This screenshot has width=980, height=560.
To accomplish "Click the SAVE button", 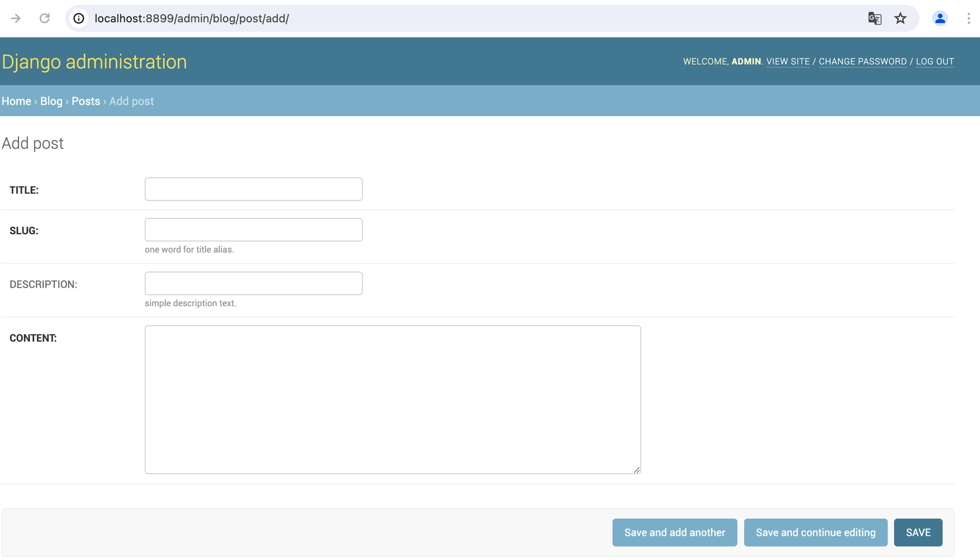I will [x=918, y=533].
